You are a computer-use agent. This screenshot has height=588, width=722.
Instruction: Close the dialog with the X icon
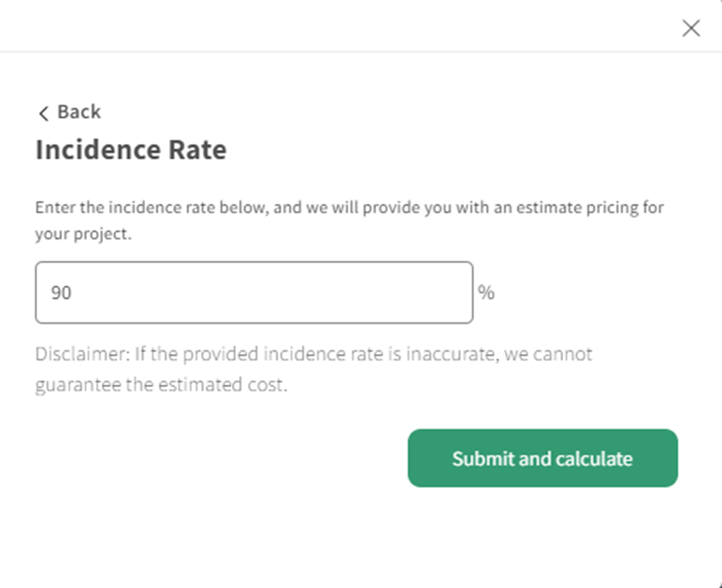[691, 28]
